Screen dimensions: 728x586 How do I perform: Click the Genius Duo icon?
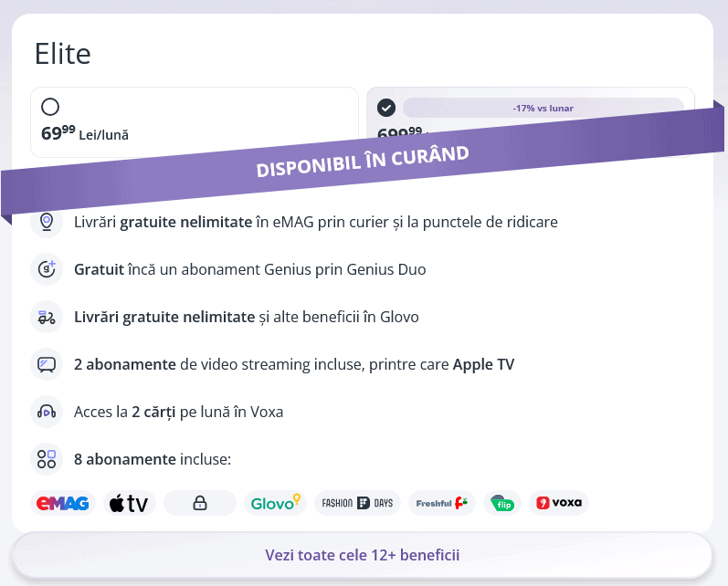[47, 269]
